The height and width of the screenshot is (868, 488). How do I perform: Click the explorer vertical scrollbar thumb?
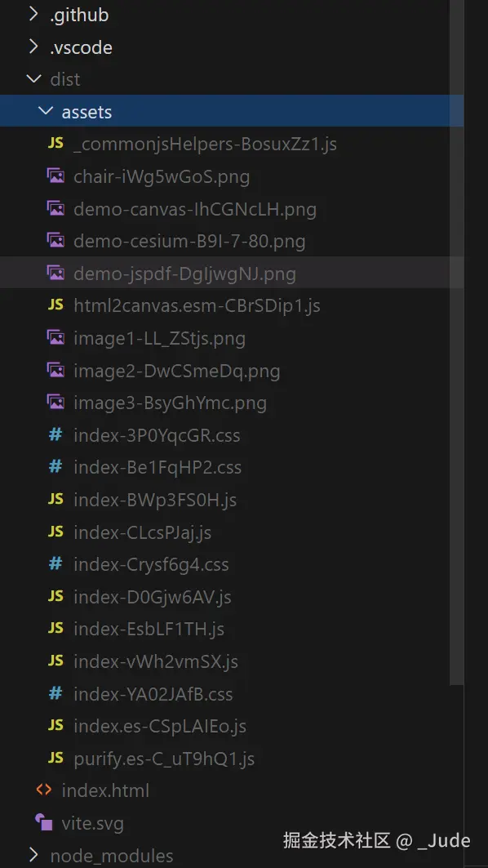pos(456,342)
